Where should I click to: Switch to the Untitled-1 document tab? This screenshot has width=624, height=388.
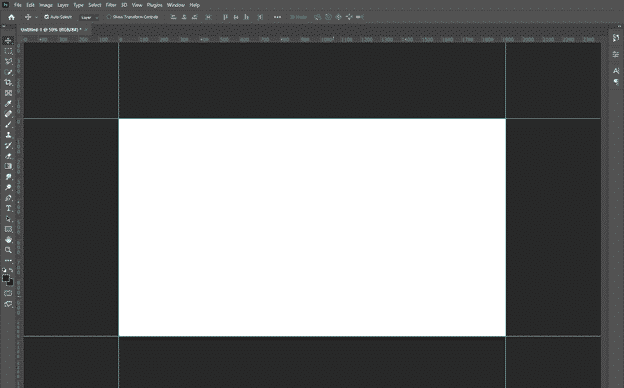(x=51, y=29)
